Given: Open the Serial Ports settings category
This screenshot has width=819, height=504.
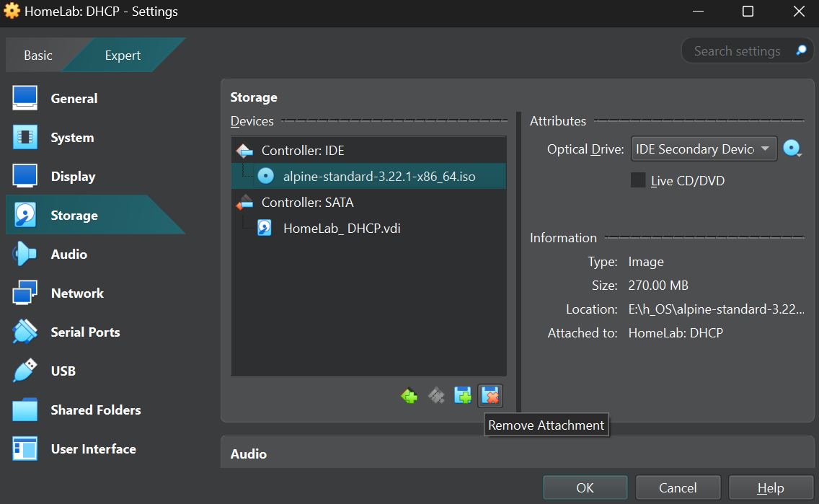Looking at the screenshot, I should (x=85, y=332).
